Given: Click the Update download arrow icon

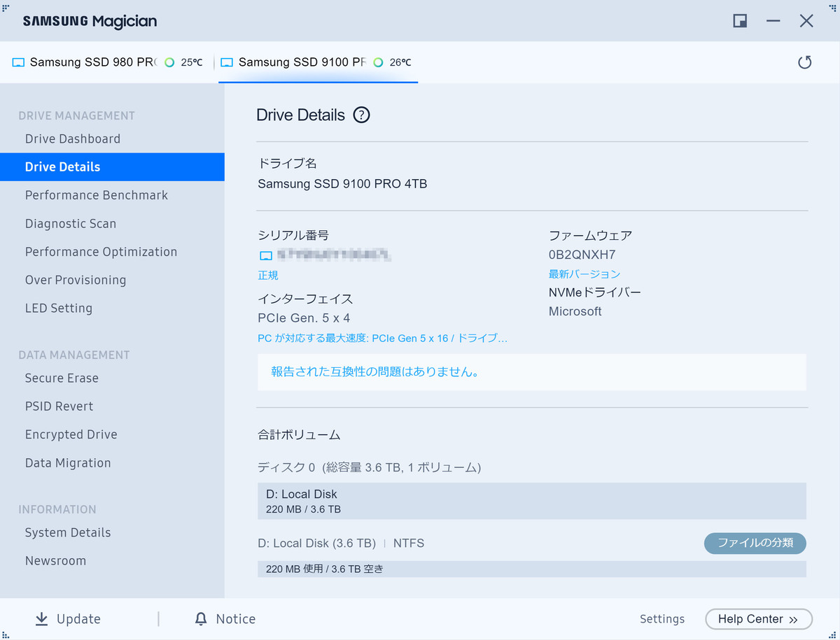Looking at the screenshot, I should [x=42, y=618].
